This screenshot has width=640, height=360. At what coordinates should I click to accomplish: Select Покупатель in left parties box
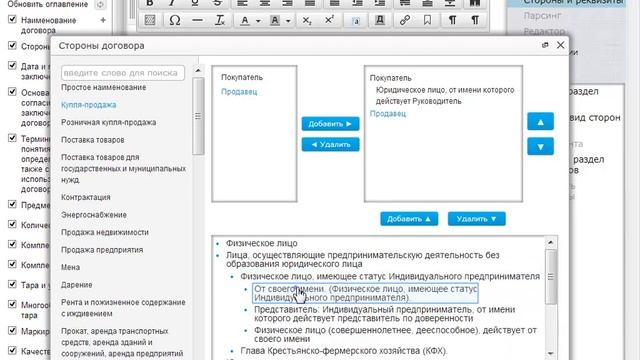(242, 77)
